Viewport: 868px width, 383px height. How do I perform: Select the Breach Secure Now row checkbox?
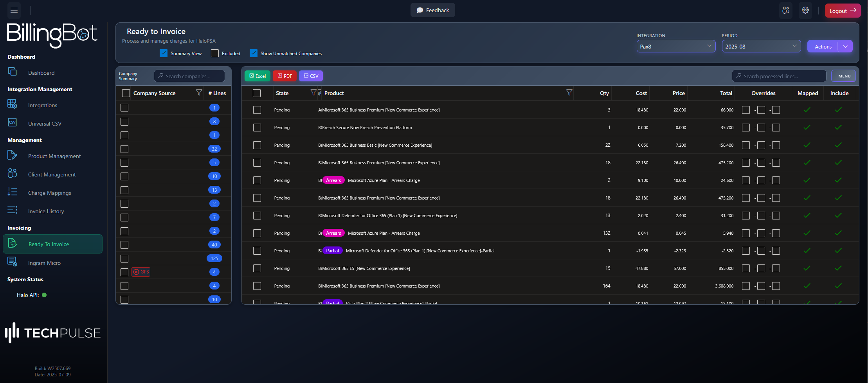(x=257, y=128)
